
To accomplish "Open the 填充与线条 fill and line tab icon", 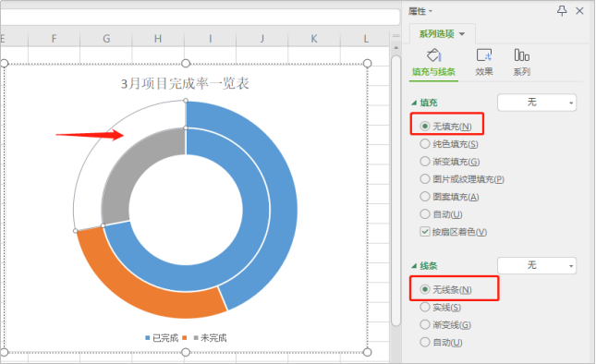I will coord(433,55).
